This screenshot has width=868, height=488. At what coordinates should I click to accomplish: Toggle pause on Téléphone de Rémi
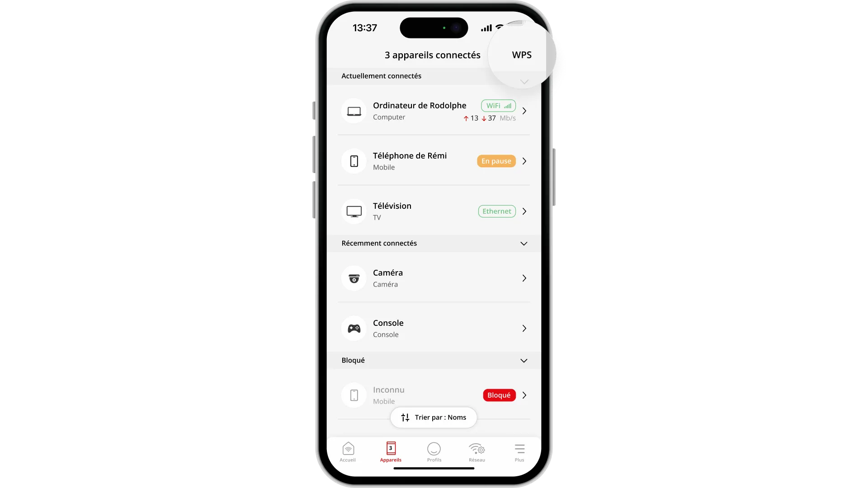tap(496, 161)
